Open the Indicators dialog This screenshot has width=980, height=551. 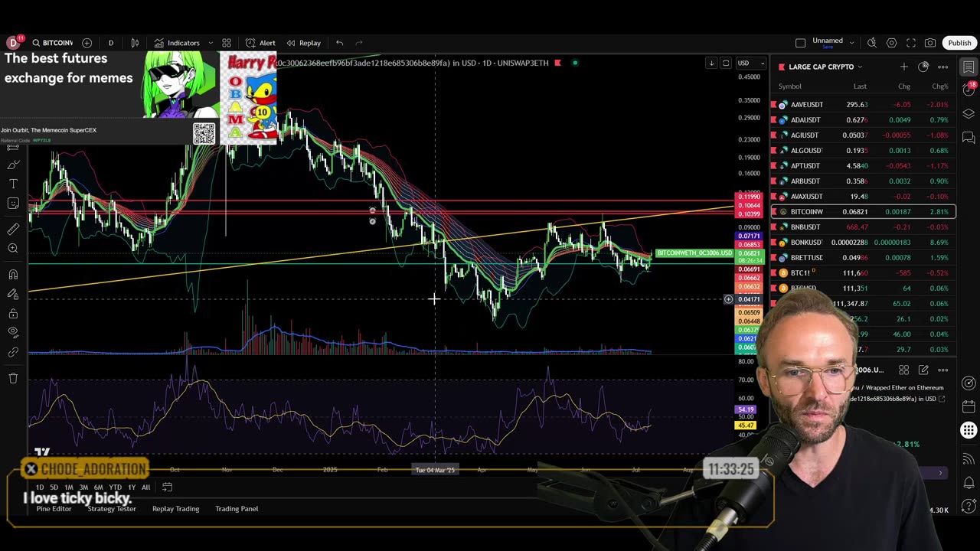177,43
